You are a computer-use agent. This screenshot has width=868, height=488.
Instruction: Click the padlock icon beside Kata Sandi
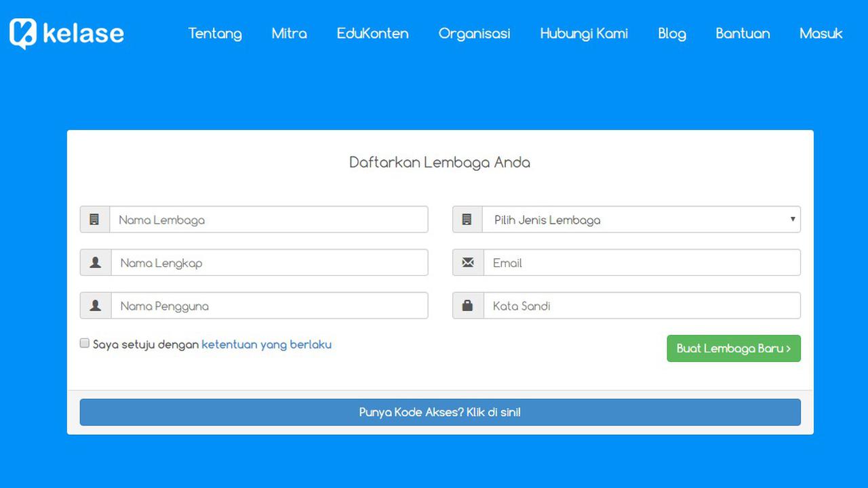pos(467,305)
